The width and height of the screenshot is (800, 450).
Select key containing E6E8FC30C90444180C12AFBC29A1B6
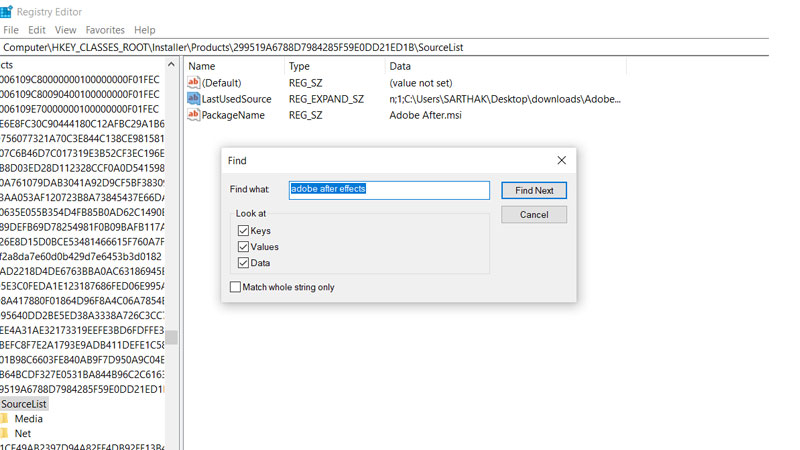(x=82, y=124)
